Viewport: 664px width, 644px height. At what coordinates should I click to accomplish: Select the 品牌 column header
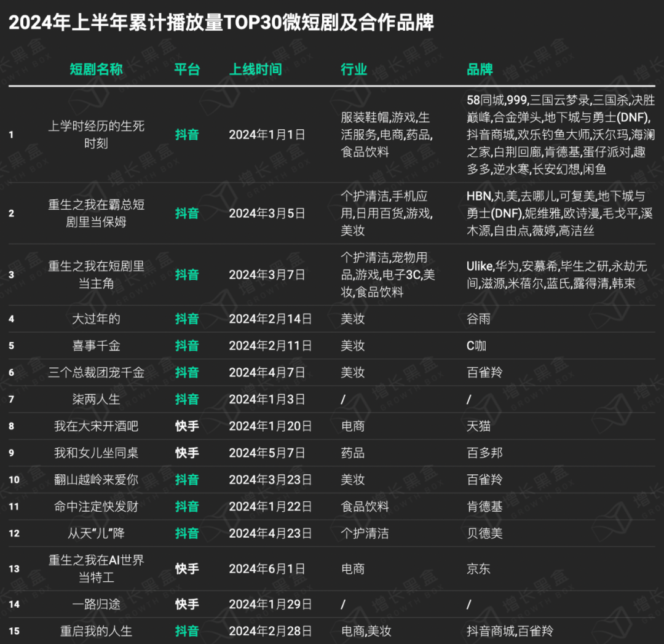coord(480,69)
